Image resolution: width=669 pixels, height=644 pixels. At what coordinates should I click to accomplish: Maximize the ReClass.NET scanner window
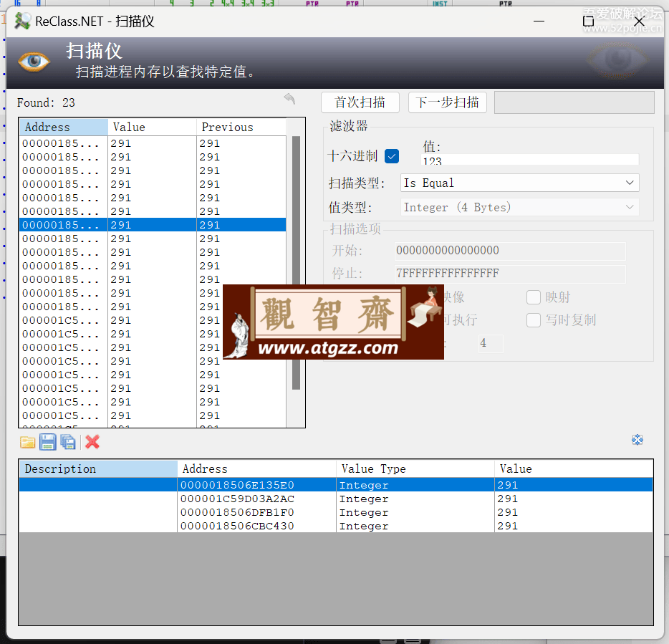point(588,21)
